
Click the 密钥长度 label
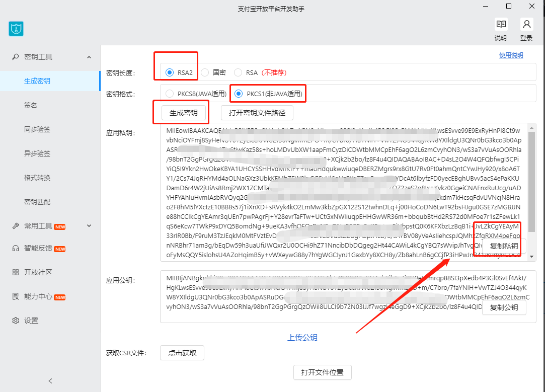[121, 73]
